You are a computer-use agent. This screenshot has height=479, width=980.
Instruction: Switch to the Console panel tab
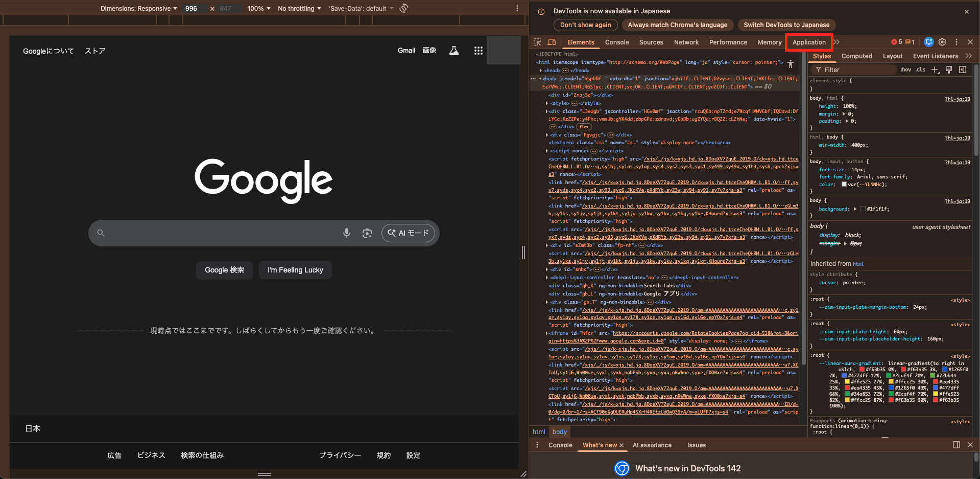pos(617,42)
